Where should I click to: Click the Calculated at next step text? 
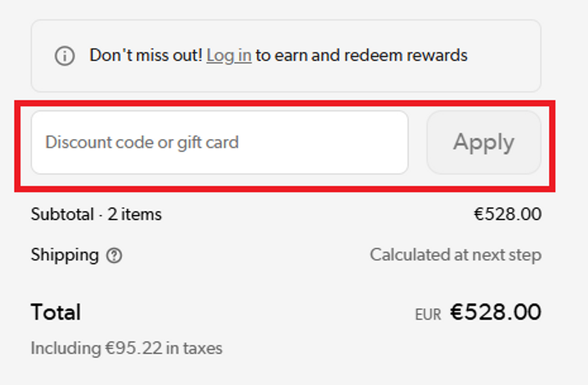point(455,254)
